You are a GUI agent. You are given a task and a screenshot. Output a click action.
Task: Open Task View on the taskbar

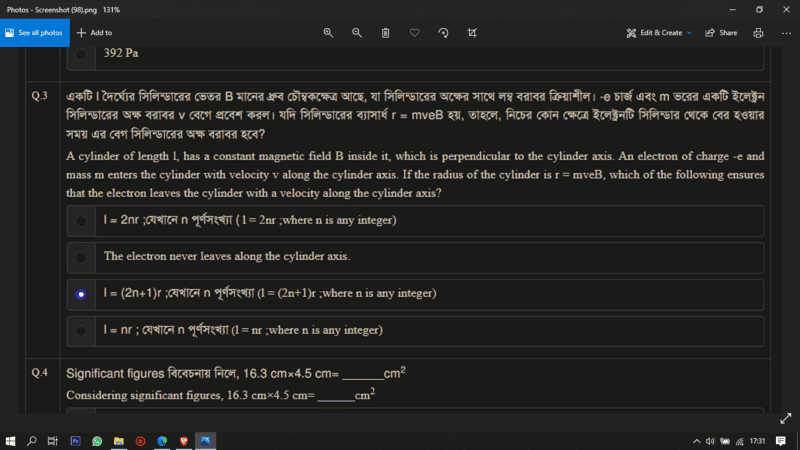53,441
